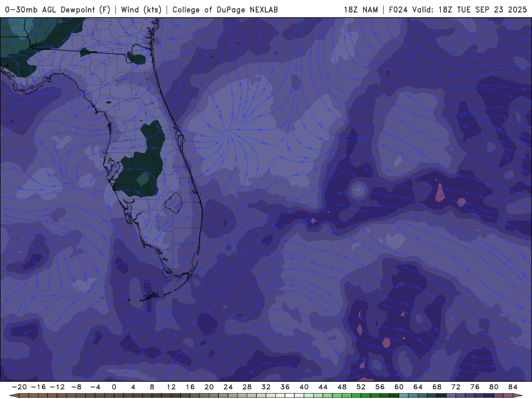The width and height of the screenshot is (532, 399).
Task: Select the -16 value on the legend
Action: pyautogui.click(x=39, y=387)
